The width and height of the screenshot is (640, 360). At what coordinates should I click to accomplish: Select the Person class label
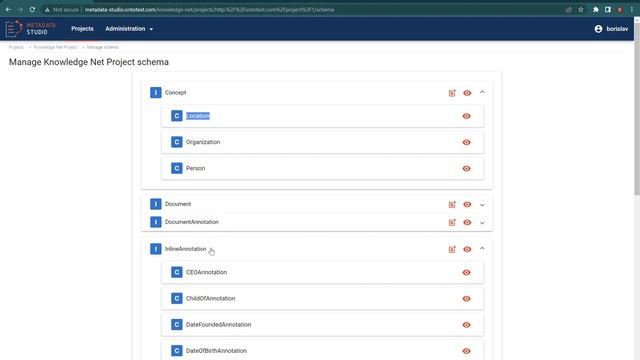point(196,168)
